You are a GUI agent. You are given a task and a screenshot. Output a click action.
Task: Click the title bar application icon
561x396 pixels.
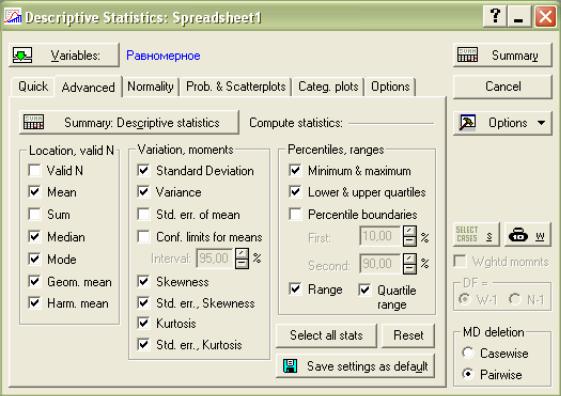(13, 16)
